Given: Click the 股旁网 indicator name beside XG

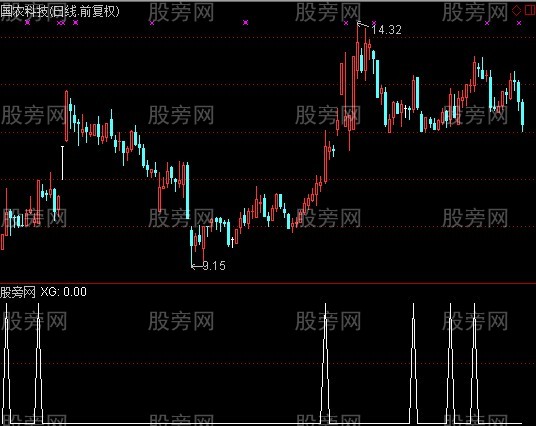Looking at the screenshot, I should [18, 292].
